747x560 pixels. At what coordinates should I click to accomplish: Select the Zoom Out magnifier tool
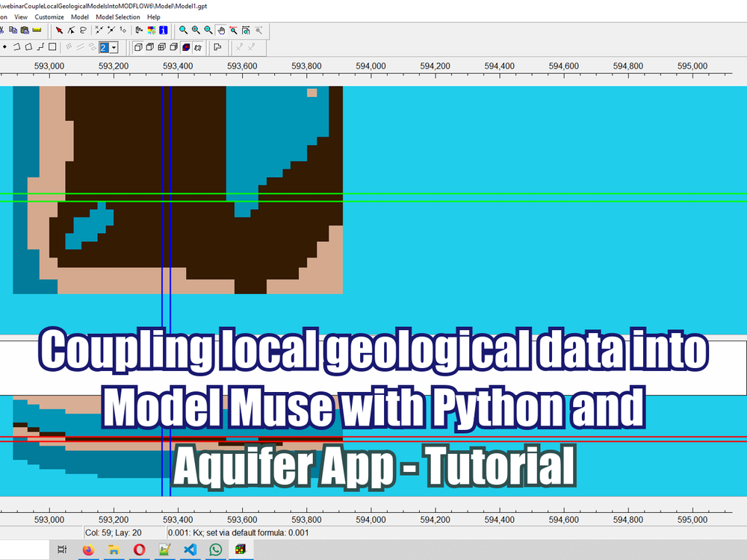click(207, 30)
